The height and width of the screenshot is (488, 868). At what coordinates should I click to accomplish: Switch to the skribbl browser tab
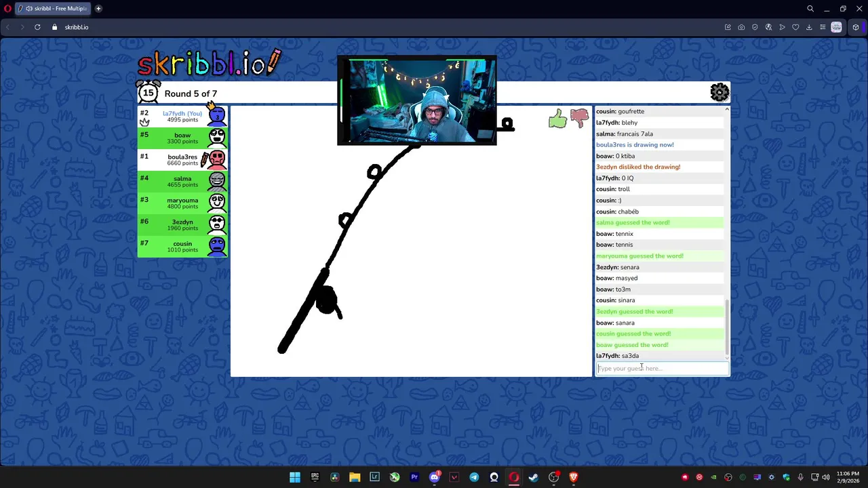coord(53,9)
